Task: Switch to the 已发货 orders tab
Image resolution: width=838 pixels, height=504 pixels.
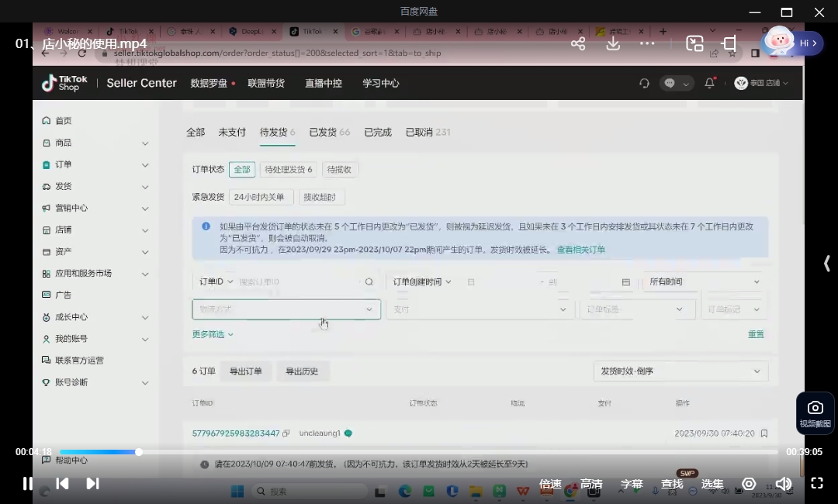Action: coord(329,133)
